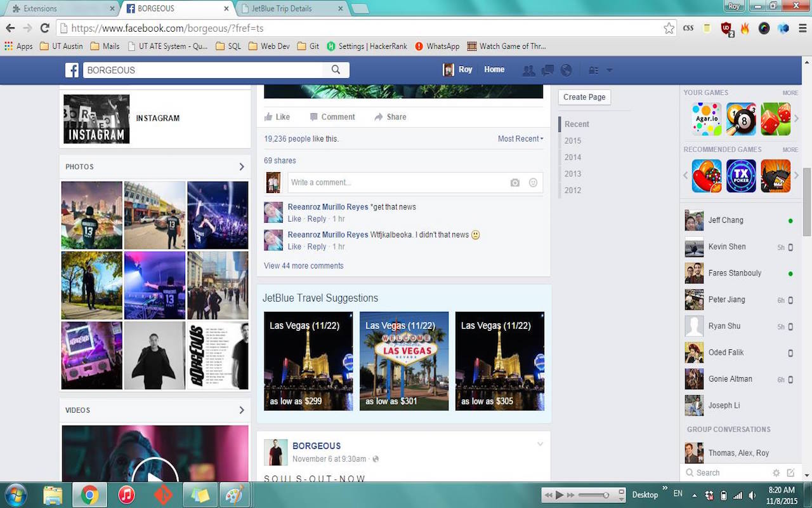Reload the page with the refresh icon
This screenshot has height=508, width=812.
point(45,28)
